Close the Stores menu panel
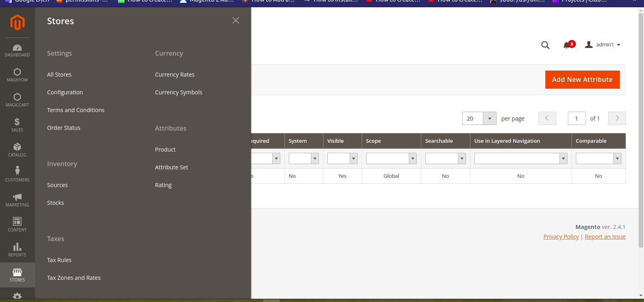Screen dimensions: 644x302 pyautogui.click(x=236, y=21)
